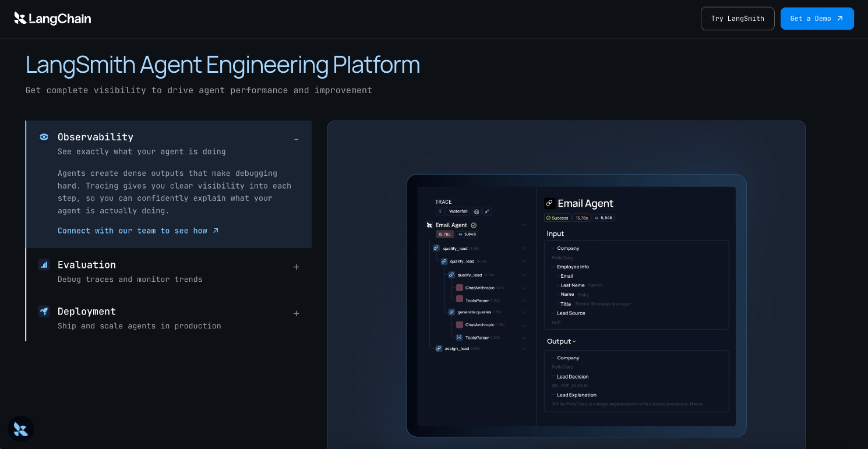Screen dimensions: 868x449
Task: Click the ChatAnthropic model icon in the trace
Action: pos(460,288)
